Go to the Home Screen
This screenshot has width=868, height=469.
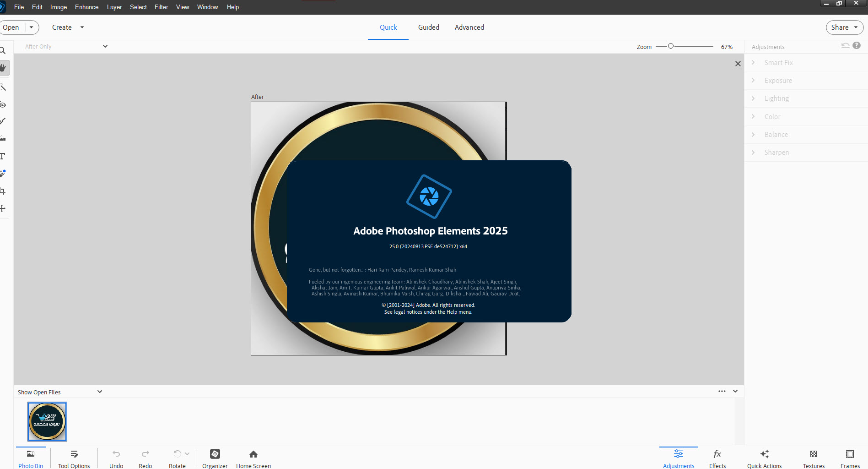tap(253, 458)
